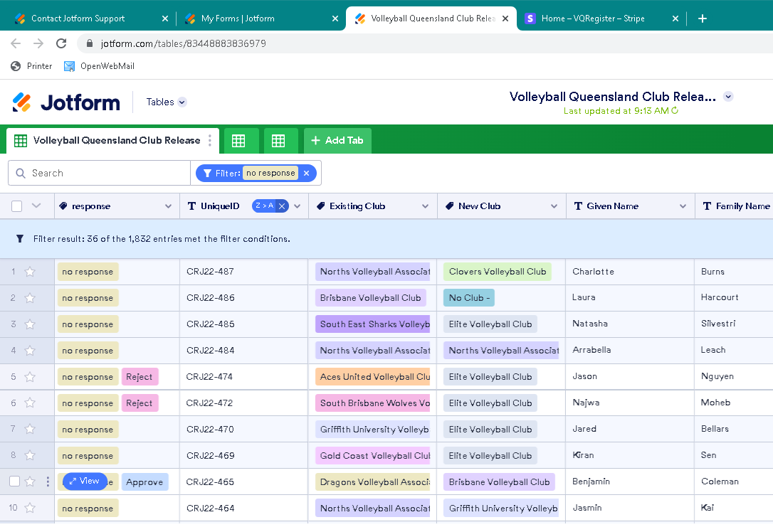This screenshot has height=532, width=773.
Task: Open the Existing Club column dropdown
Action: pos(425,206)
